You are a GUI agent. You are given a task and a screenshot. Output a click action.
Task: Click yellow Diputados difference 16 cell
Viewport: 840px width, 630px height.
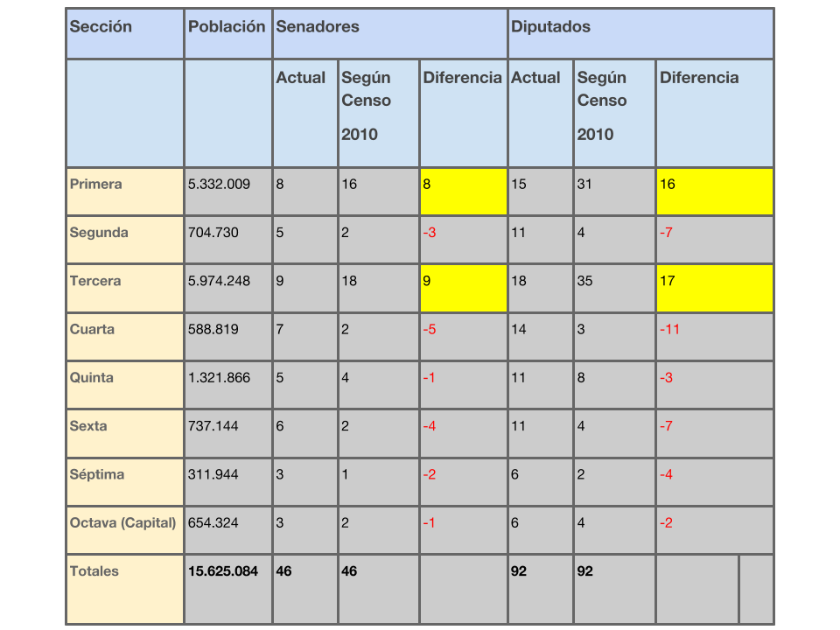pyautogui.click(x=715, y=192)
